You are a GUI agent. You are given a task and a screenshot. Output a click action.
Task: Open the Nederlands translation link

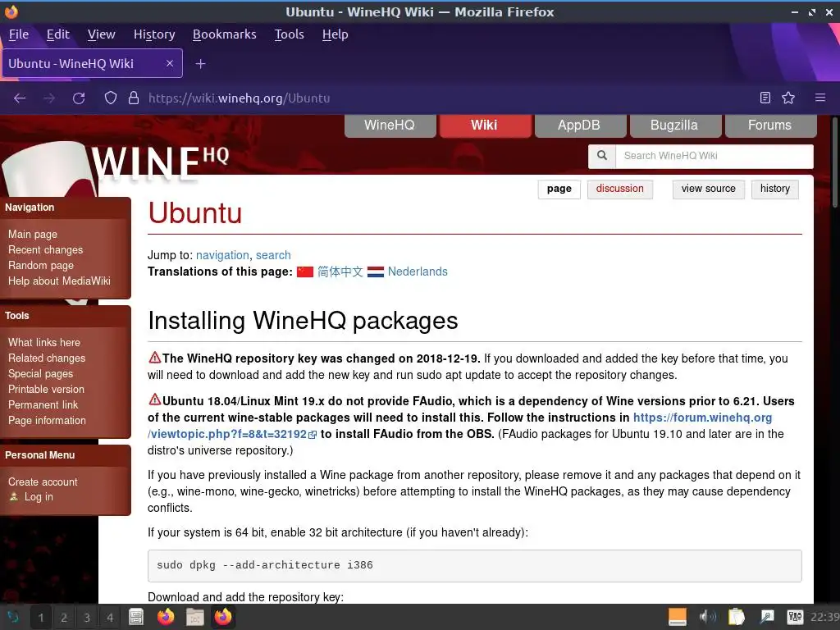coord(418,272)
